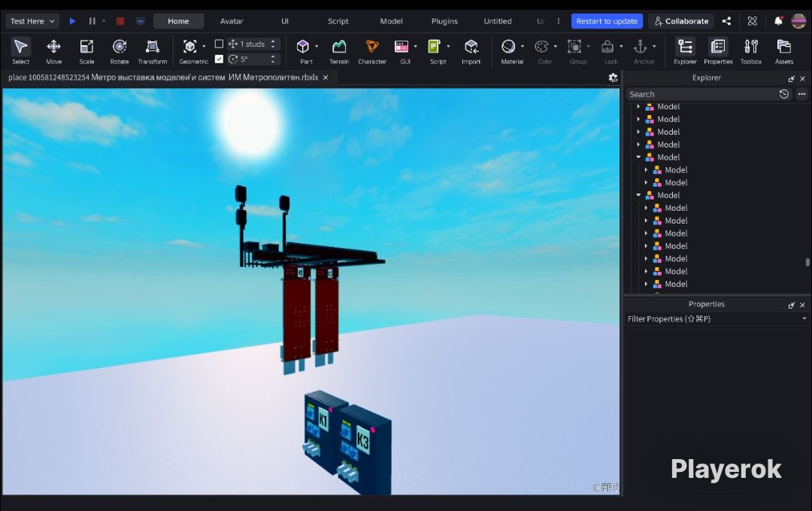Open the Color dropdown arrow
Viewport: 812px width, 511px height.
click(x=555, y=46)
